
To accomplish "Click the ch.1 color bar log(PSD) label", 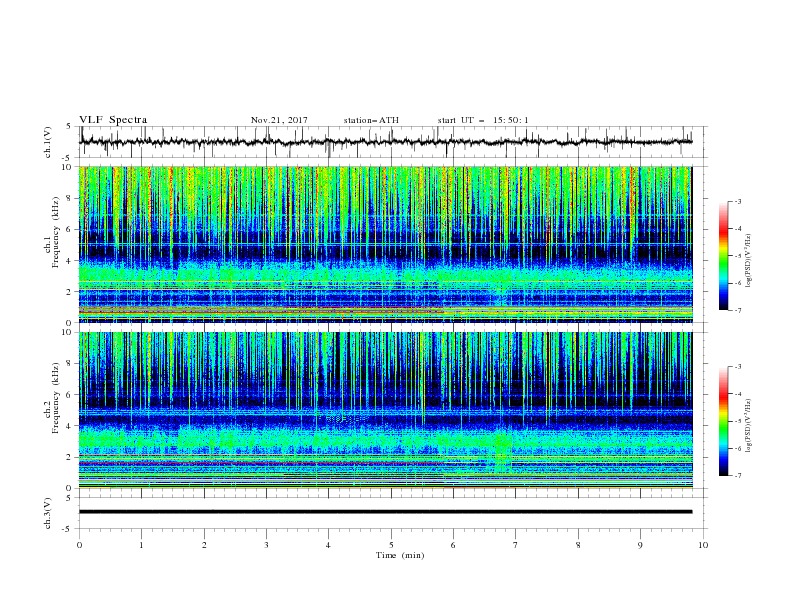I will coord(749,261).
